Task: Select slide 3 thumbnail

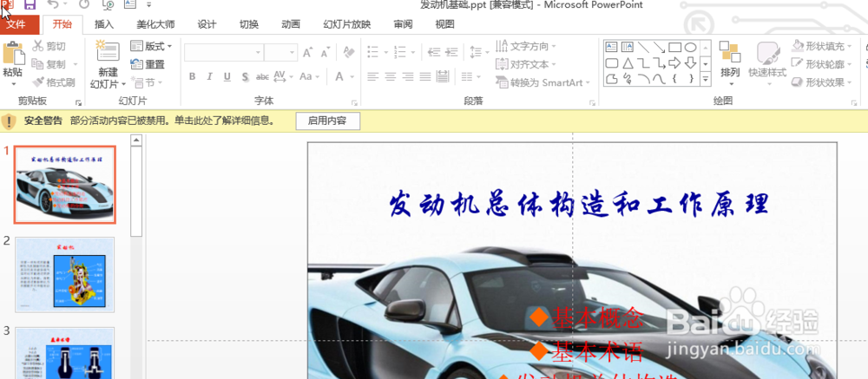Action: (x=65, y=353)
